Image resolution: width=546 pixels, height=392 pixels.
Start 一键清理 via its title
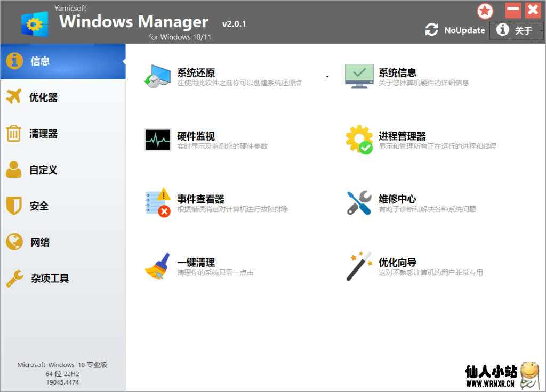click(x=196, y=263)
